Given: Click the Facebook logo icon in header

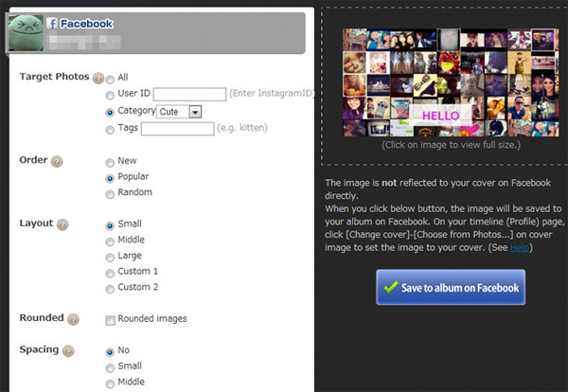Looking at the screenshot, I should click(52, 23).
